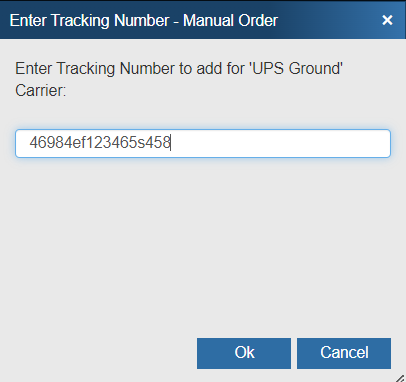Submit tracking number via the Ok button
This screenshot has height=382, width=406.
coord(244,353)
